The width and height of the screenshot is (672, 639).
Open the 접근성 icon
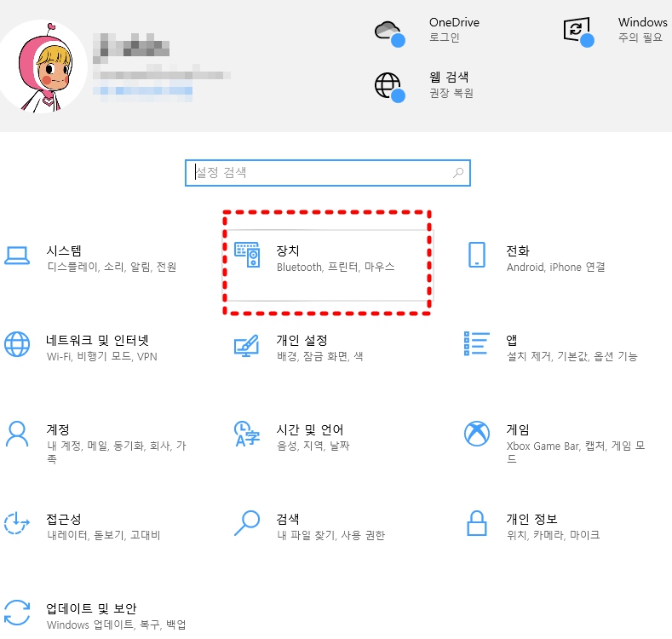(17, 523)
